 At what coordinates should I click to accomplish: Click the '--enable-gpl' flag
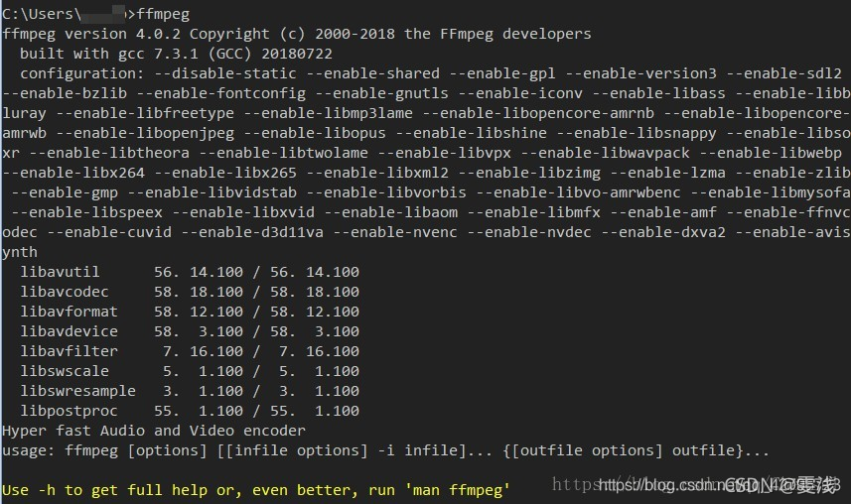(502, 73)
